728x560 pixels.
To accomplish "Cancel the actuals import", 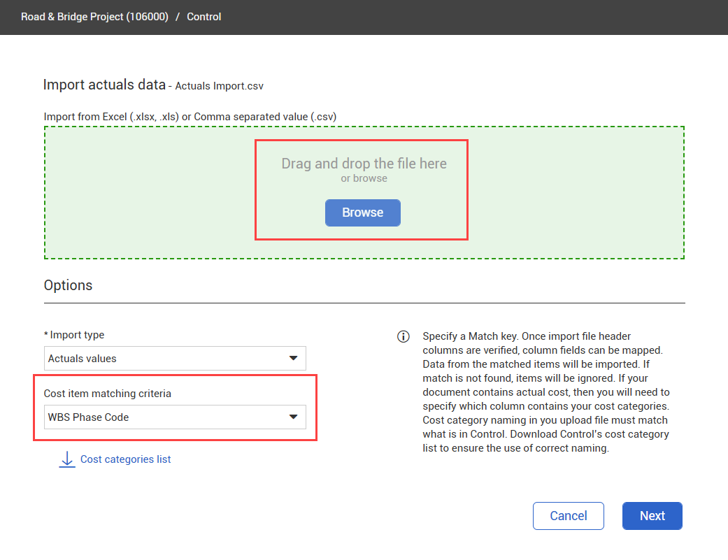I will click(x=568, y=516).
